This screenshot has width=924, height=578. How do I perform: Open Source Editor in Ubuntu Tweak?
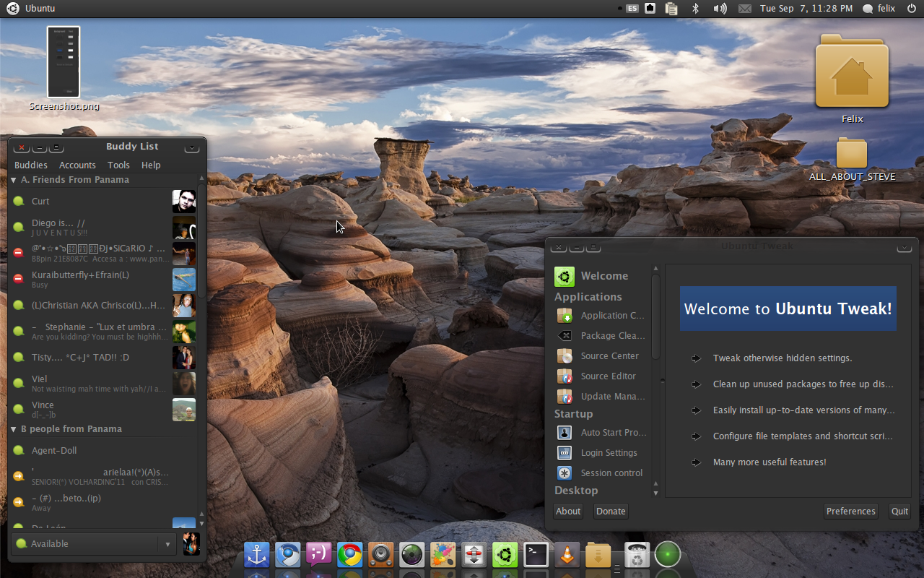point(601,376)
